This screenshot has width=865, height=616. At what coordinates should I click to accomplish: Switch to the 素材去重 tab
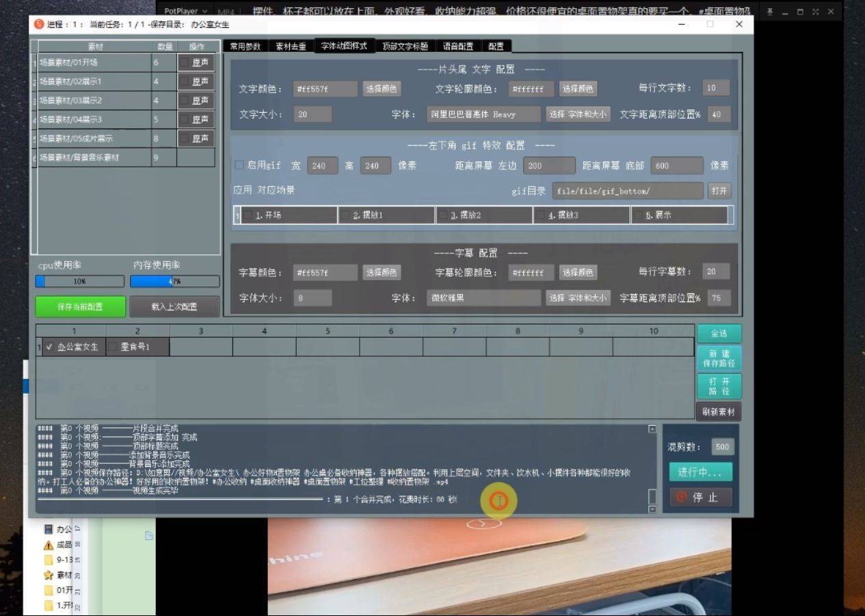[x=291, y=46]
